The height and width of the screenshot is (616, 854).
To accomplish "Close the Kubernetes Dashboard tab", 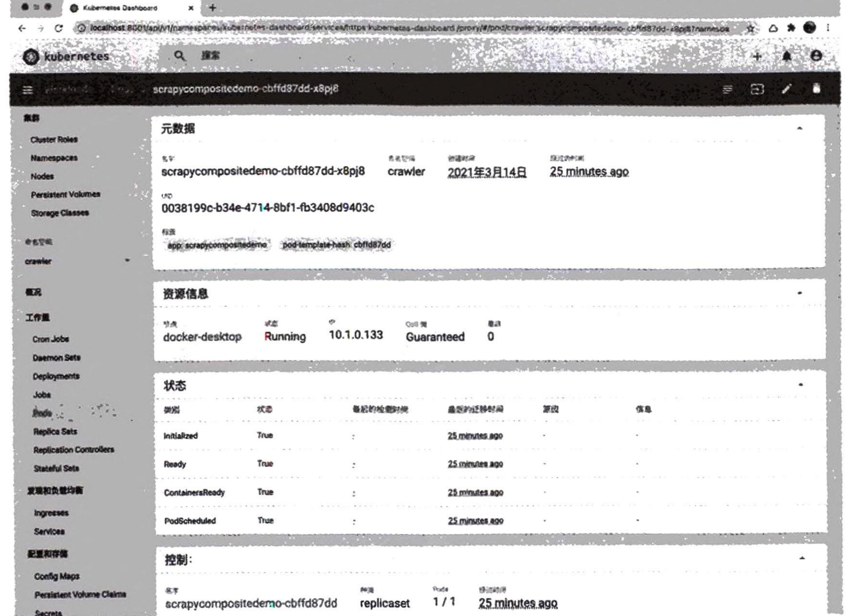I will pos(191,8).
